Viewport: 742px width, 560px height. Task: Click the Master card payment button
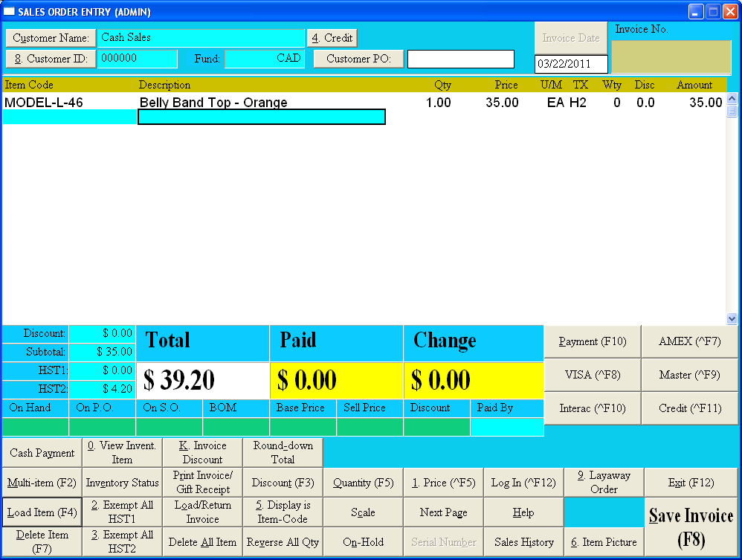coord(689,375)
